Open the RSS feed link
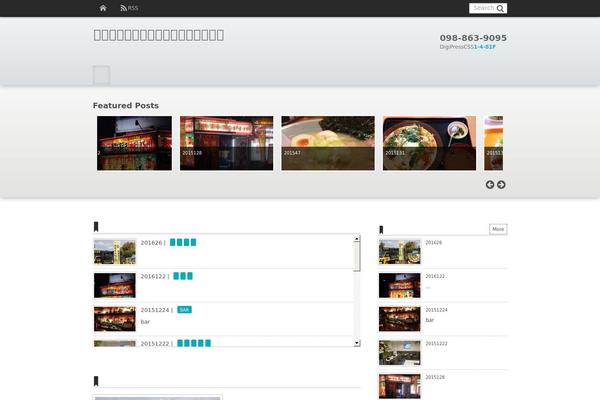This screenshot has width=600, height=400. tap(129, 8)
